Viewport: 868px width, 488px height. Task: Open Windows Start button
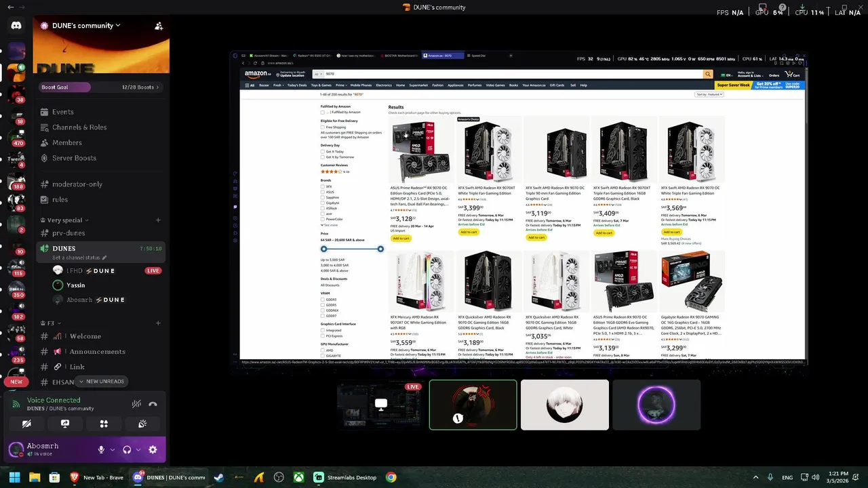click(x=14, y=477)
